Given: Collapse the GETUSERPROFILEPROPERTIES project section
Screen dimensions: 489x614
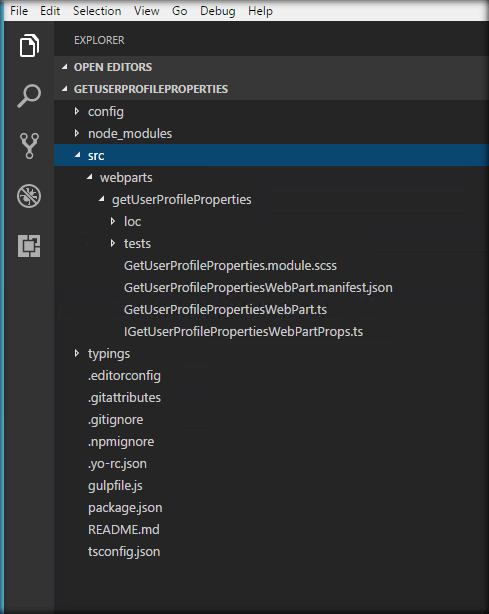Looking at the screenshot, I should coord(65,89).
